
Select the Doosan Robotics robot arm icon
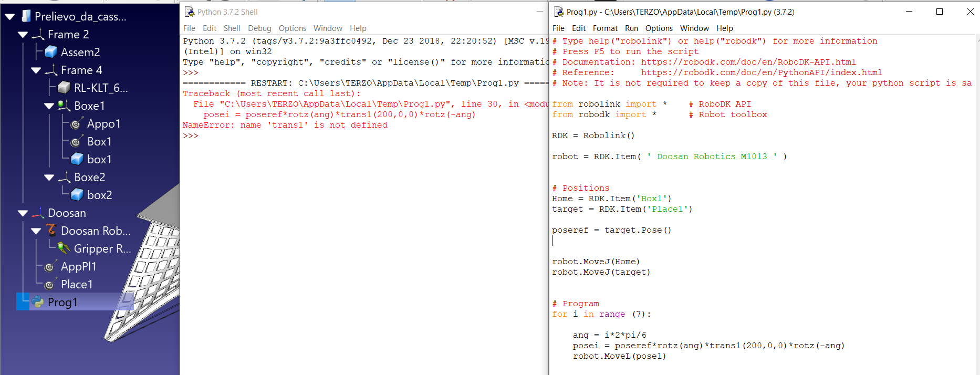(51, 230)
